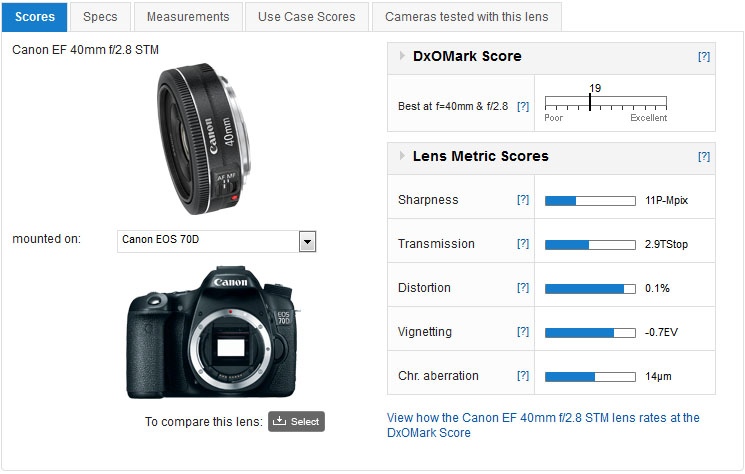Viewport: 745px width, 474px height.
Task: Click the mounted on: label
Action: [x=46, y=239]
